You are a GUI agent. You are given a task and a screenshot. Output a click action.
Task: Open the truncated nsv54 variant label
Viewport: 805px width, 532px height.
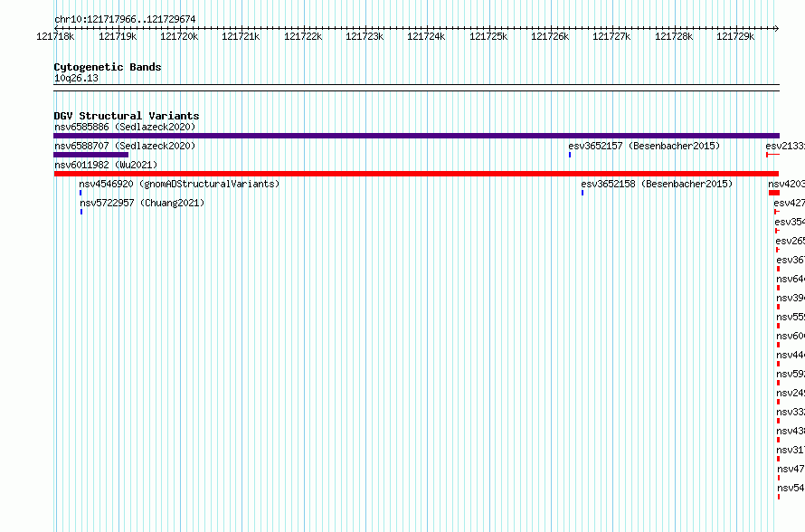(x=791, y=488)
